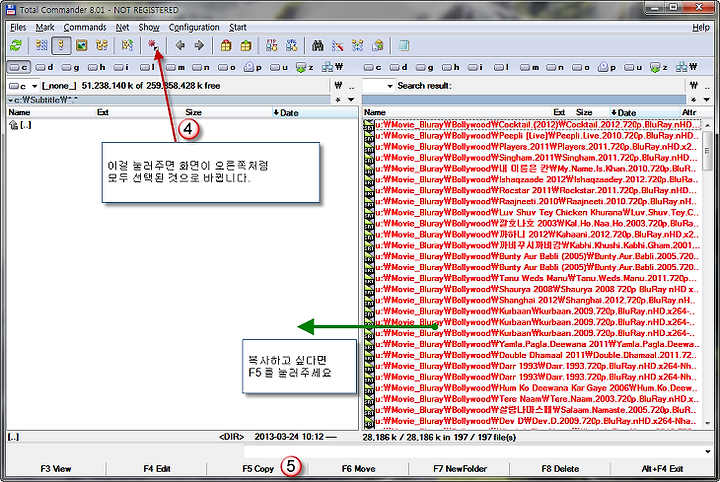
Task: Open left panel directory history arrow
Action: coord(351,100)
